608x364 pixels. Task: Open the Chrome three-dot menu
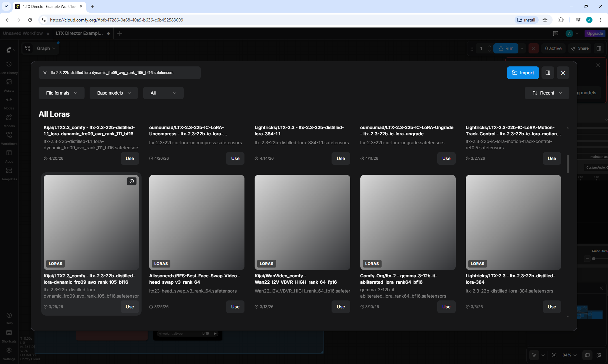[601, 20]
